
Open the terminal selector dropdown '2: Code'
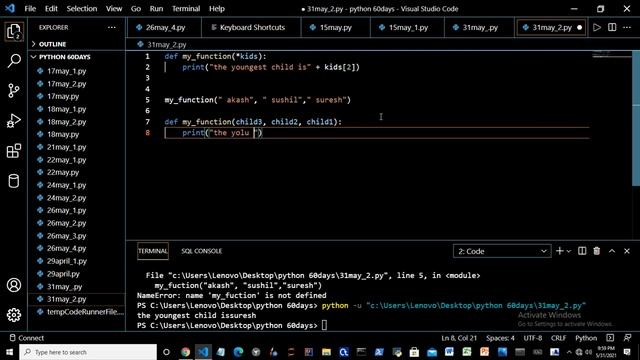click(x=502, y=251)
